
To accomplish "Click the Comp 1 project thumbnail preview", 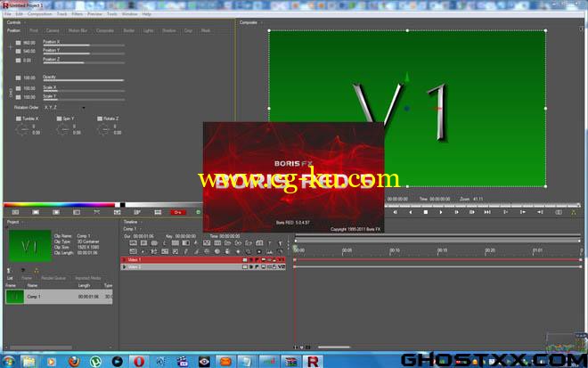I will [30, 246].
